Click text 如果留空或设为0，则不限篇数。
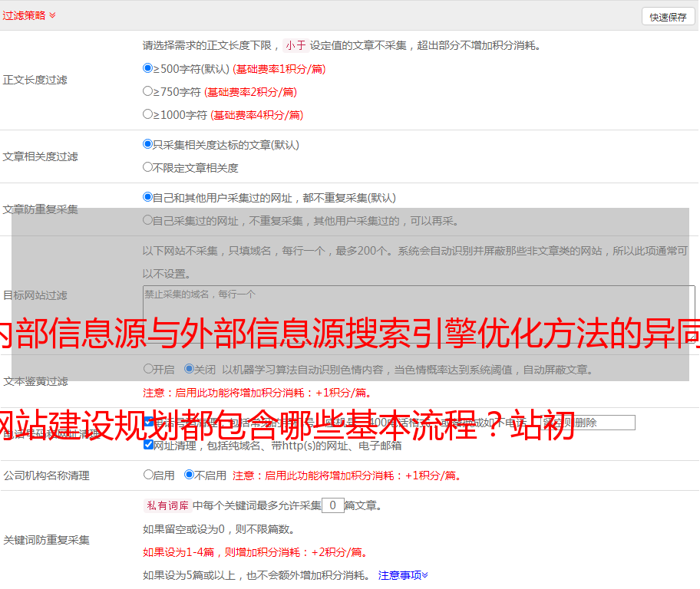Image resolution: width=700 pixels, height=589 pixels. [220, 529]
